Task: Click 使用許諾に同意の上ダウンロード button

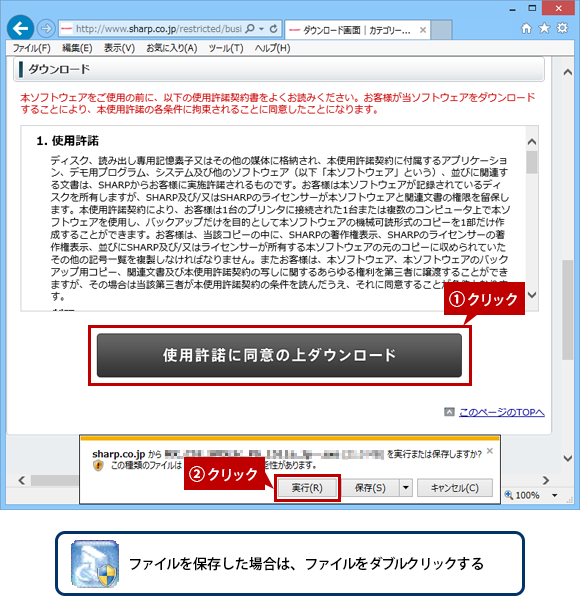Action: 279,355
